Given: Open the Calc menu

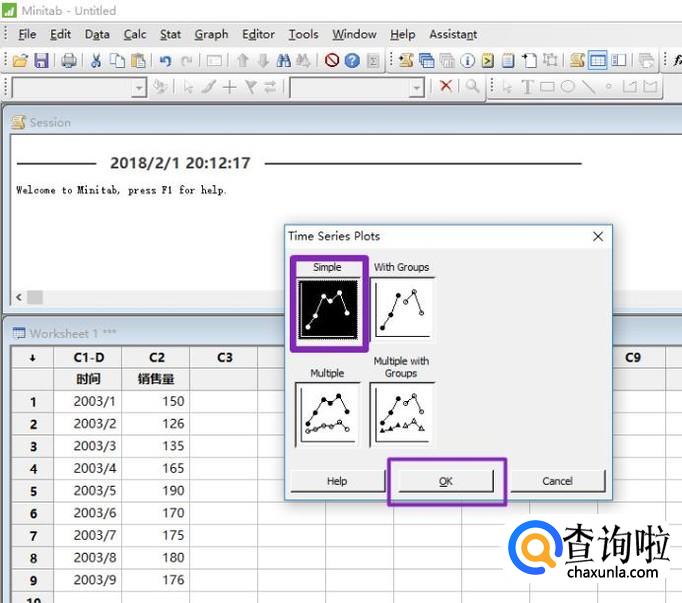Looking at the screenshot, I should point(135,34).
